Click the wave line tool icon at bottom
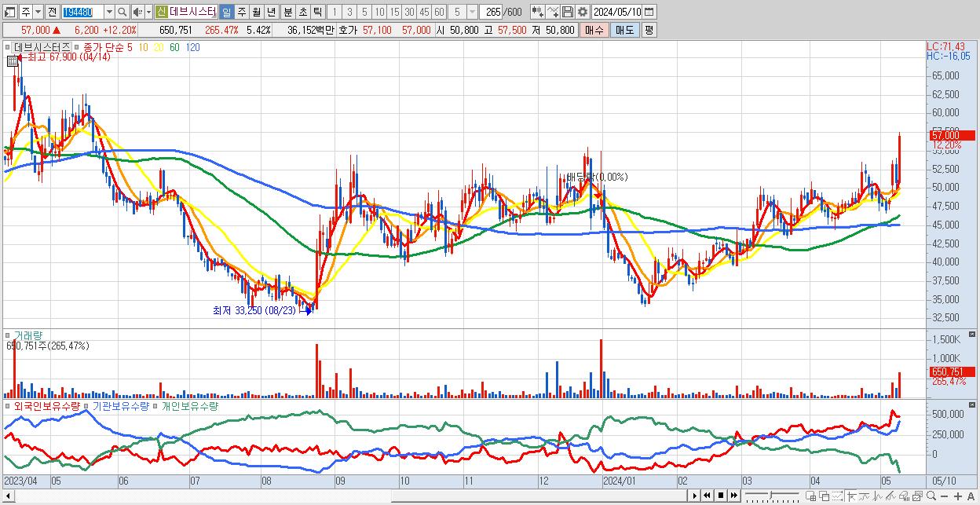This screenshot has width=980, height=505. (x=878, y=496)
